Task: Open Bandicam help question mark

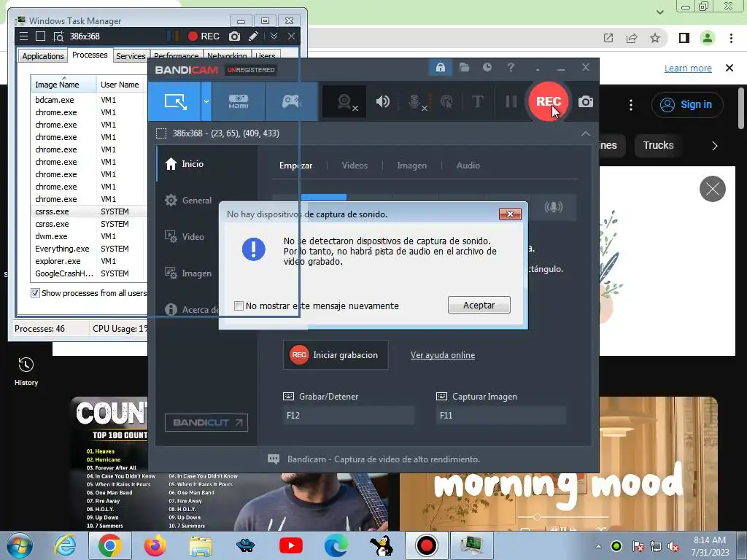Action: 510,67
